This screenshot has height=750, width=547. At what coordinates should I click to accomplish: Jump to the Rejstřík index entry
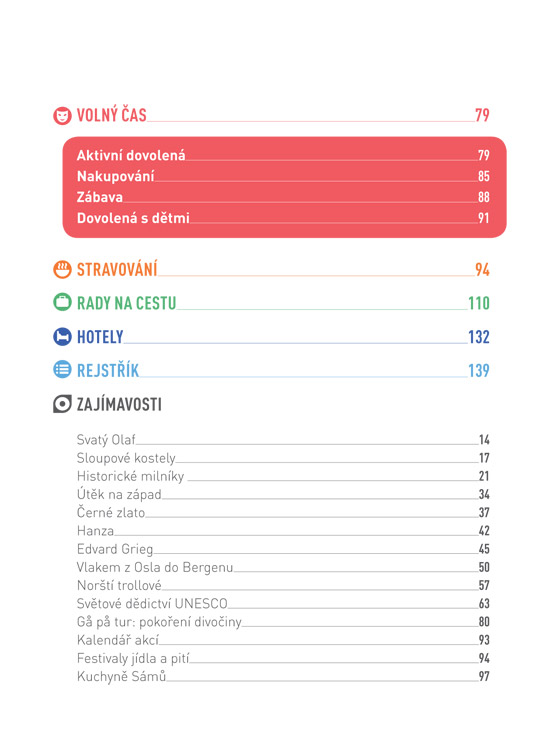[x=108, y=370]
